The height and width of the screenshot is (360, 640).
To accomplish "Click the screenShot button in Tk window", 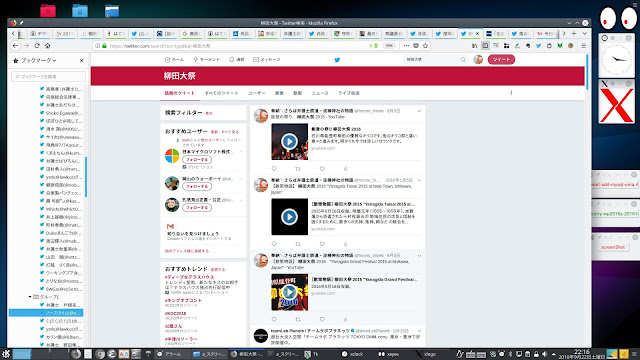I will click(x=613, y=247).
